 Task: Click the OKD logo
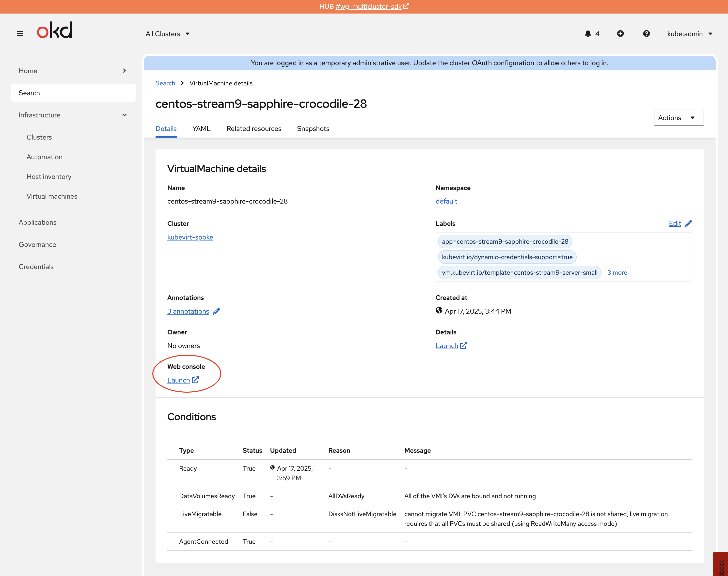pos(54,30)
